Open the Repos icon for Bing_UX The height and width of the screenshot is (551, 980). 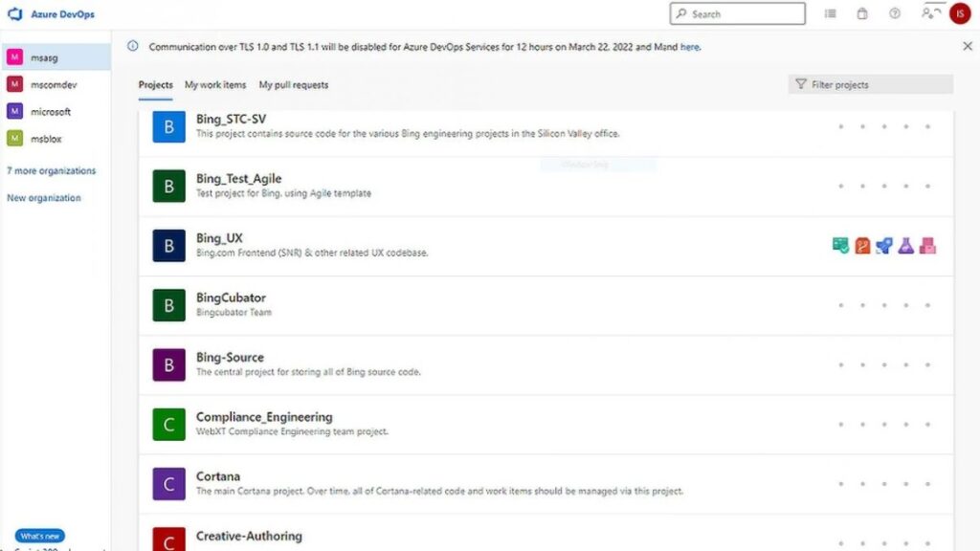coord(861,245)
